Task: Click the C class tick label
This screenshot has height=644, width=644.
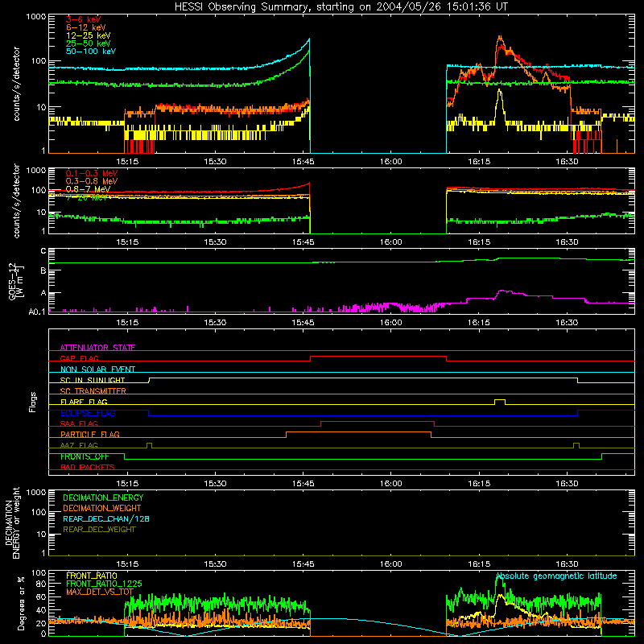Action: pos(43,251)
